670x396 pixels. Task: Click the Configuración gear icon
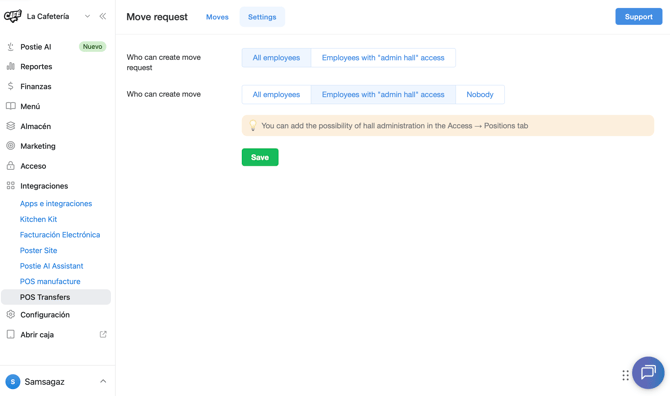tap(11, 314)
